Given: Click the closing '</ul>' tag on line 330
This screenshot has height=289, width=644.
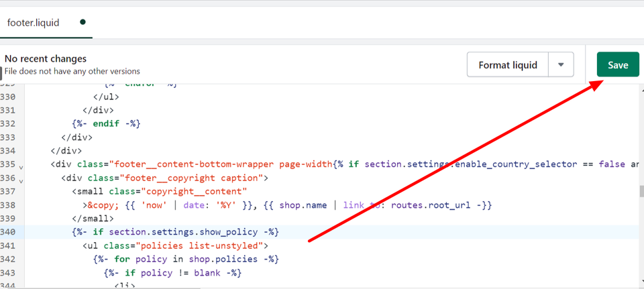Looking at the screenshot, I should (106, 97).
